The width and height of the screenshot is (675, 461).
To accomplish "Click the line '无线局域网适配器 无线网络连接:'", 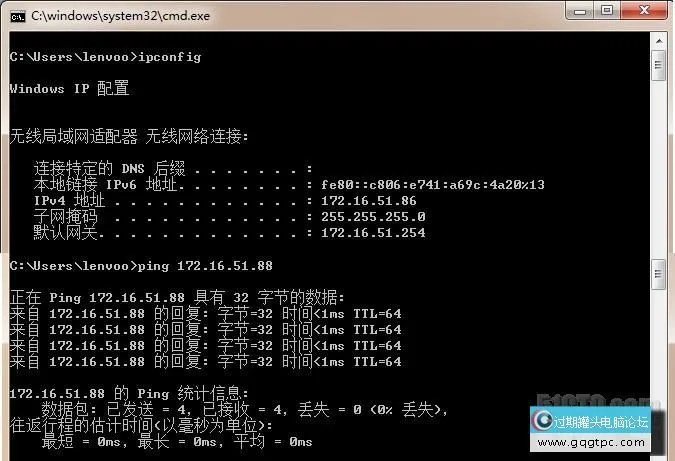I will 129,136.
